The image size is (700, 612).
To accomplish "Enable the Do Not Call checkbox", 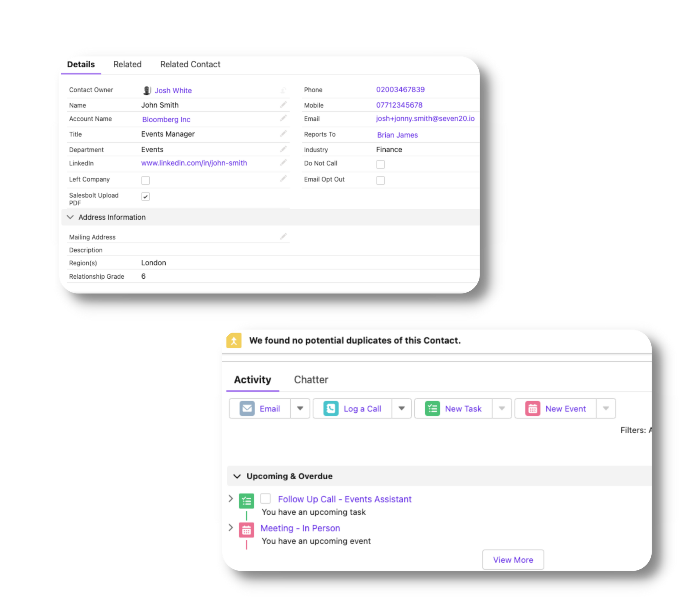I will click(x=380, y=164).
